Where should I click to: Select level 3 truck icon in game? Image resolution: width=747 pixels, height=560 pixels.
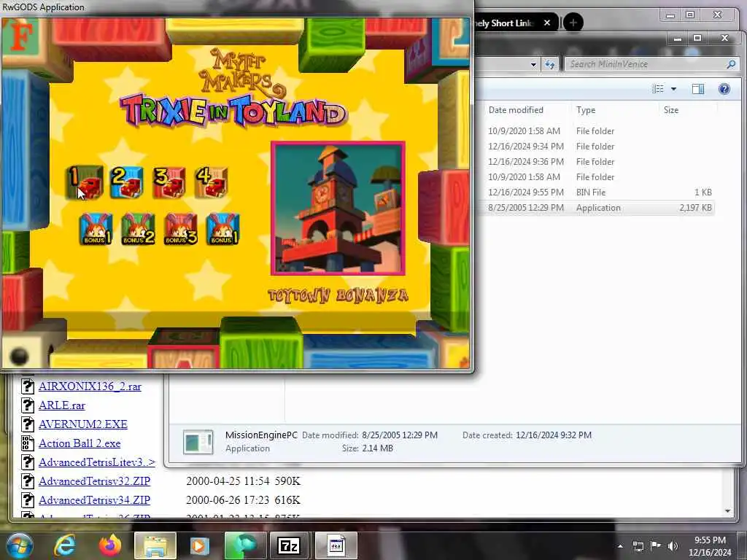tap(169, 182)
